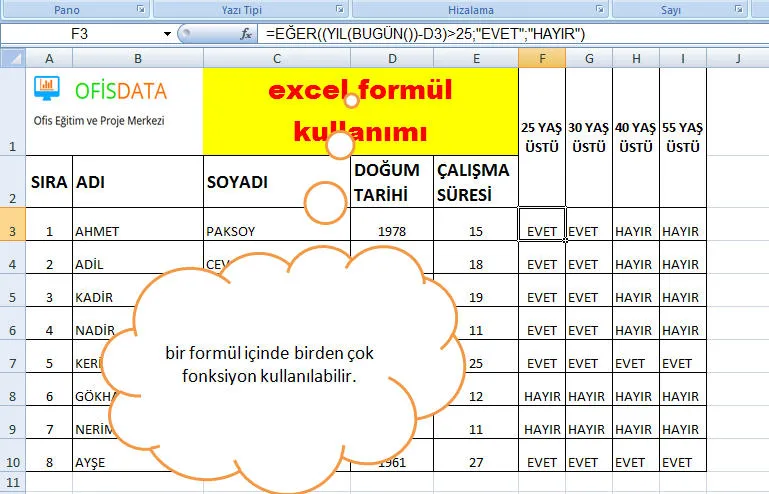769x494 pixels.
Task: Select cell F3 containing EVET
Action: click(x=541, y=230)
